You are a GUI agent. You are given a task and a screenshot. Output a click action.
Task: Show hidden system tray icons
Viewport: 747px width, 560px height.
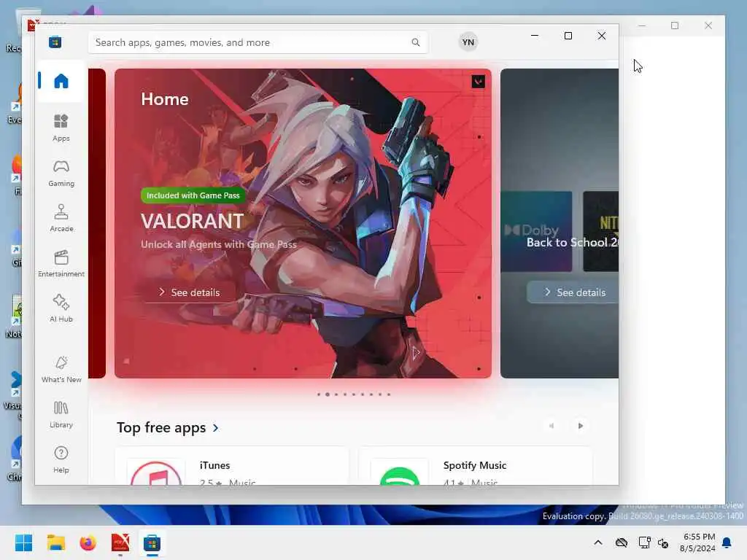598,542
